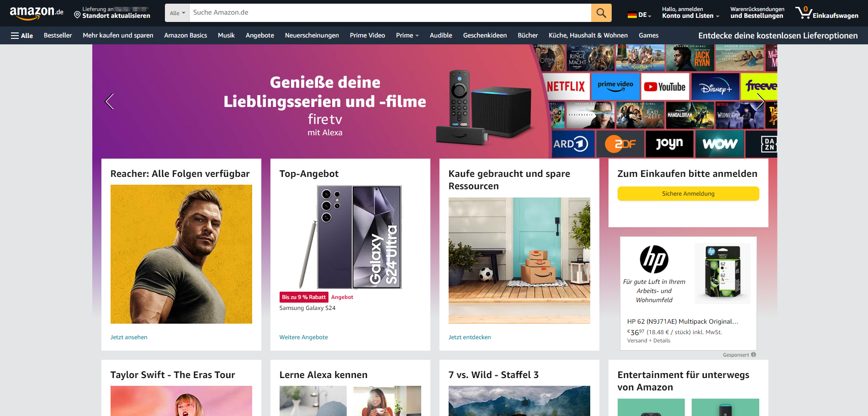868x416 pixels.
Task: Click the Mandalorian show thumbnail
Action: click(x=689, y=115)
